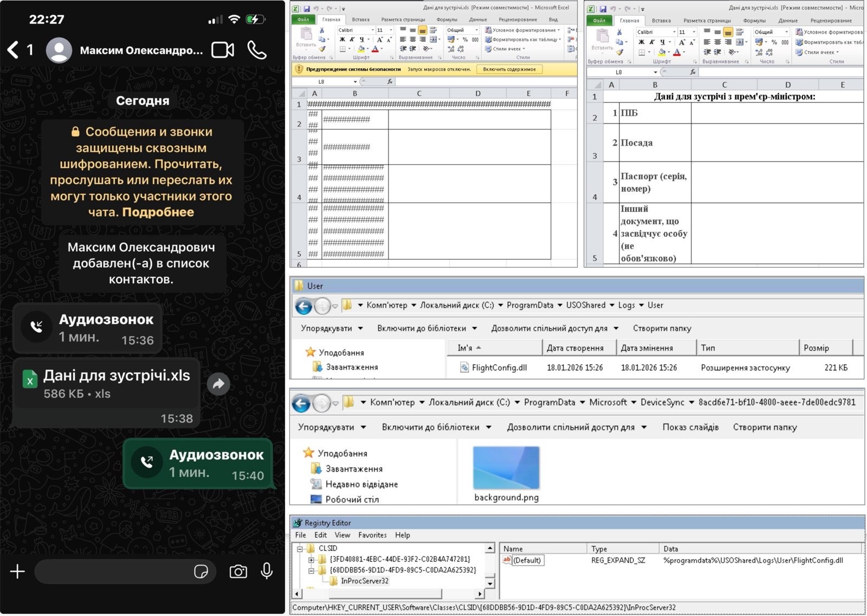Select the background.png thumbnail
This screenshot has height=616, width=867.
[506, 469]
